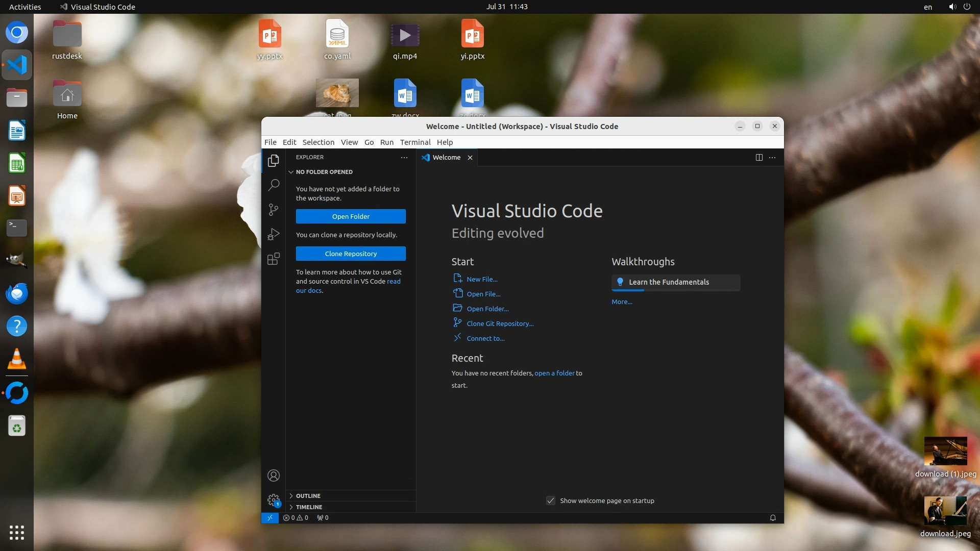Expand the Timeline section
The height and width of the screenshot is (551, 980).
[309, 507]
